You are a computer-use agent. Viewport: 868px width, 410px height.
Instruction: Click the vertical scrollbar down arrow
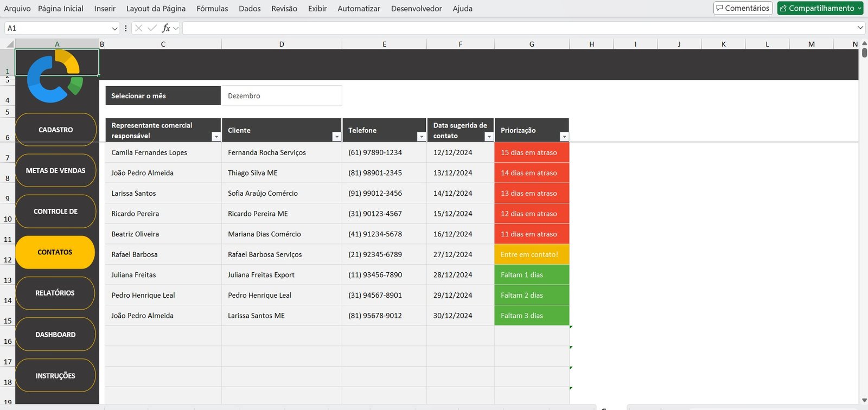point(863,401)
